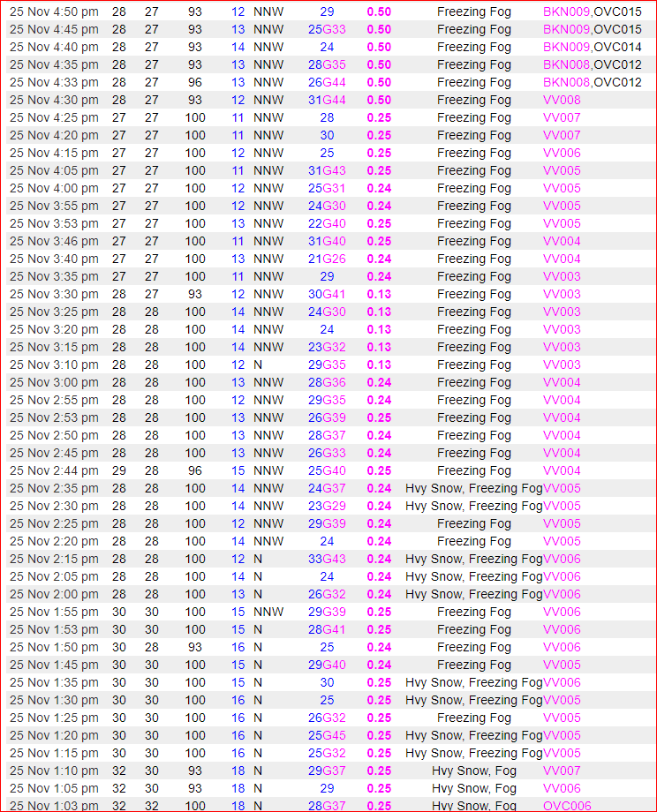Click humidity 93 in the 3:30 pm row
The width and height of the screenshot is (657, 812).
[195, 294]
